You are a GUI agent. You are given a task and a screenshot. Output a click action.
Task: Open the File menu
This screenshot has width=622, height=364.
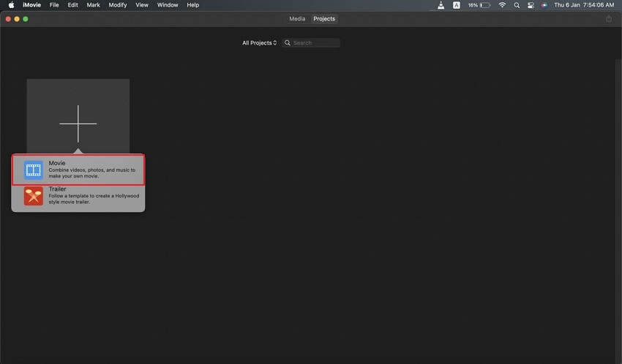54,5
